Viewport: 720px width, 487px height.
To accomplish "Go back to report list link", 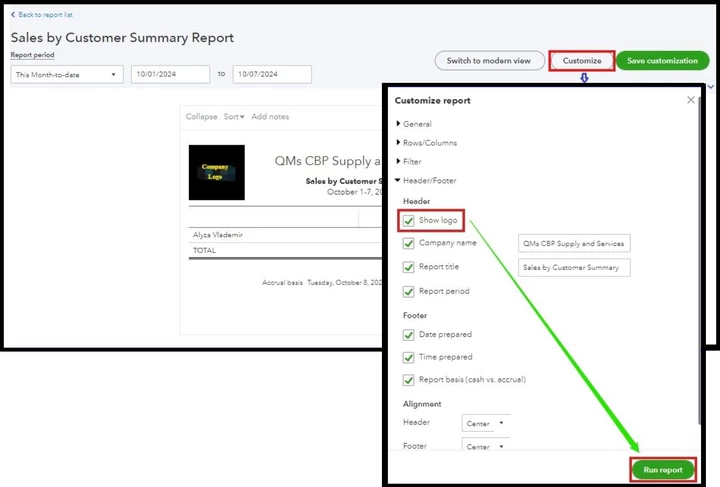I will pos(41,15).
